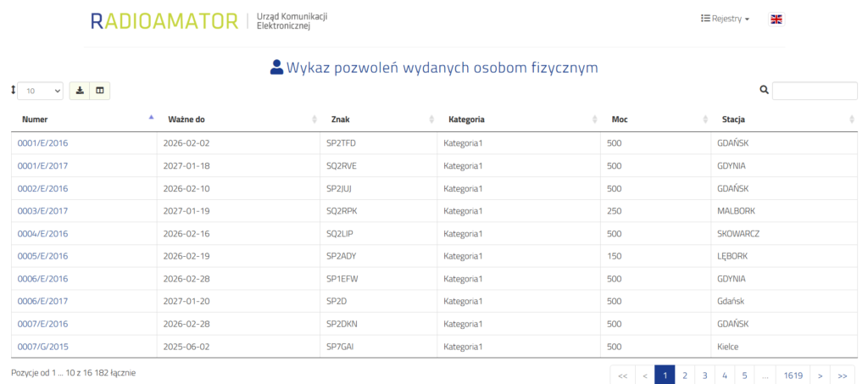
Task: Open permit 0002/E/2016
Action: pyautogui.click(x=42, y=189)
